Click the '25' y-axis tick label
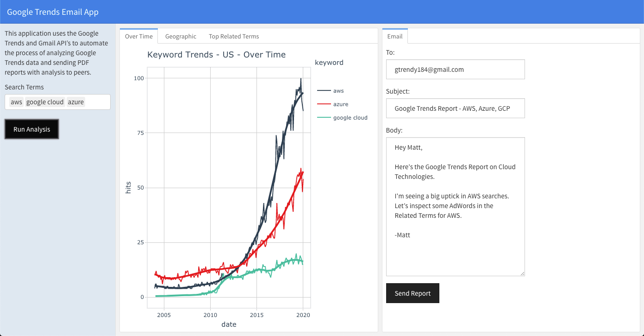This screenshot has width=644, height=336. coord(141,242)
